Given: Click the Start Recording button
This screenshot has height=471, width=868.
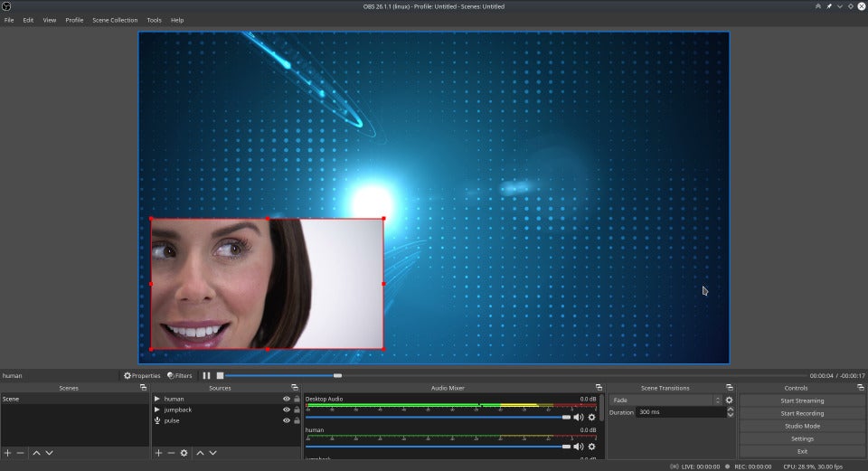Looking at the screenshot, I should click(802, 413).
